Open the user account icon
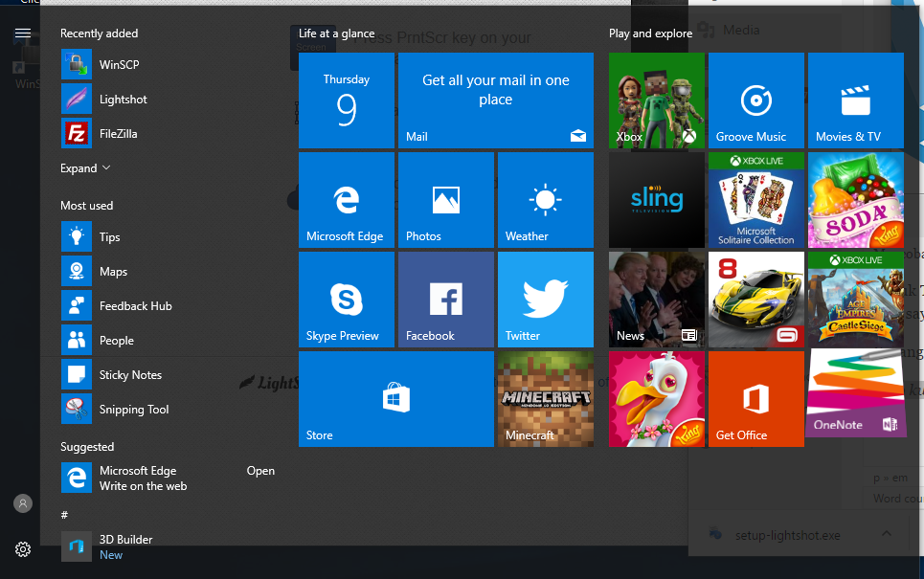924x579 pixels. pos(22,503)
